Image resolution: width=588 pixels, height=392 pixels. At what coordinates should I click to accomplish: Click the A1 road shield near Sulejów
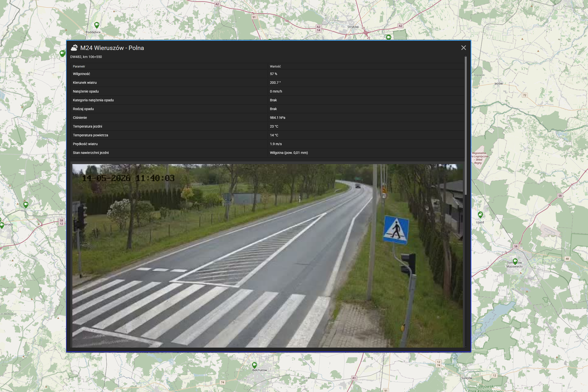pos(354,378)
